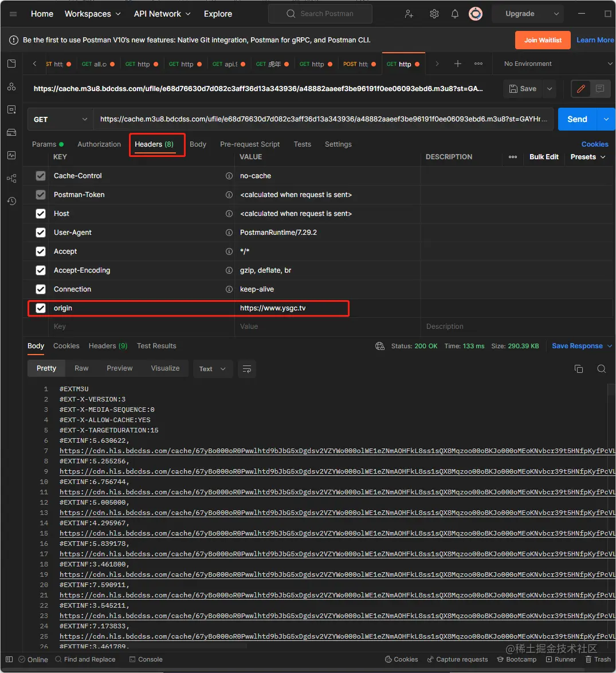This screenshot has width=616, height=673.
Task: Open the Mock Servers sidebar icon
Action: pos(11,132)
